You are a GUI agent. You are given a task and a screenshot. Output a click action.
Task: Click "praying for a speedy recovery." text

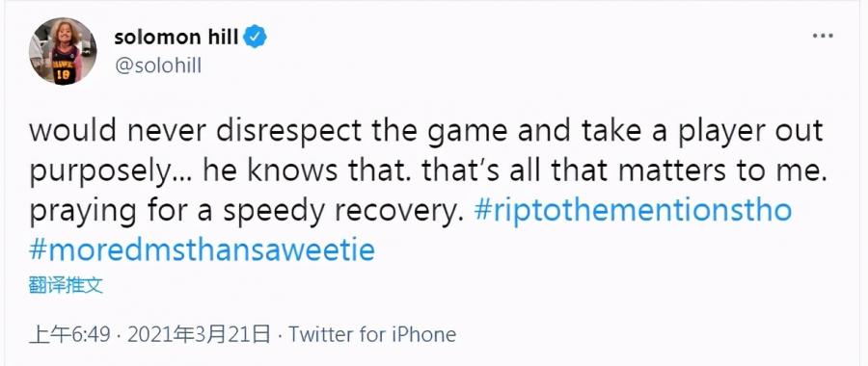245,212
